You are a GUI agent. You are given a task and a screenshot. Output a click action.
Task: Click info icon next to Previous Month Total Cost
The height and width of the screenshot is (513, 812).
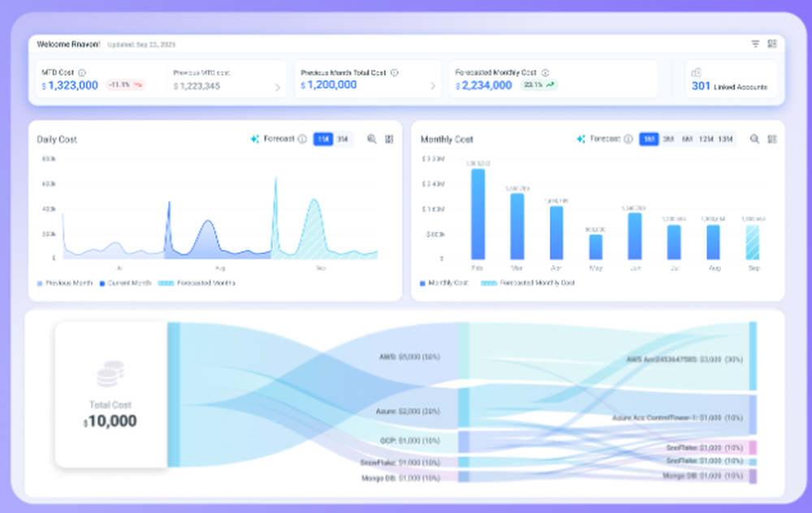pyautogui.click(x=395, y=73)
